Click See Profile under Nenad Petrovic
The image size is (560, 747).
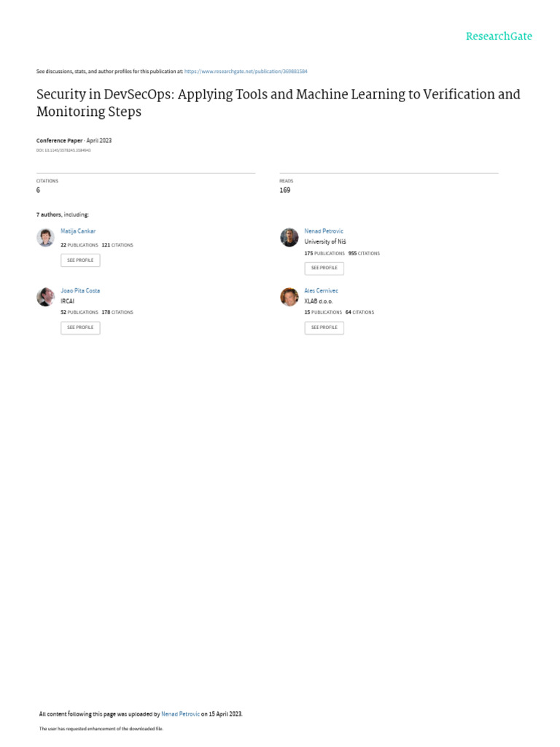(x=324, y=268)
